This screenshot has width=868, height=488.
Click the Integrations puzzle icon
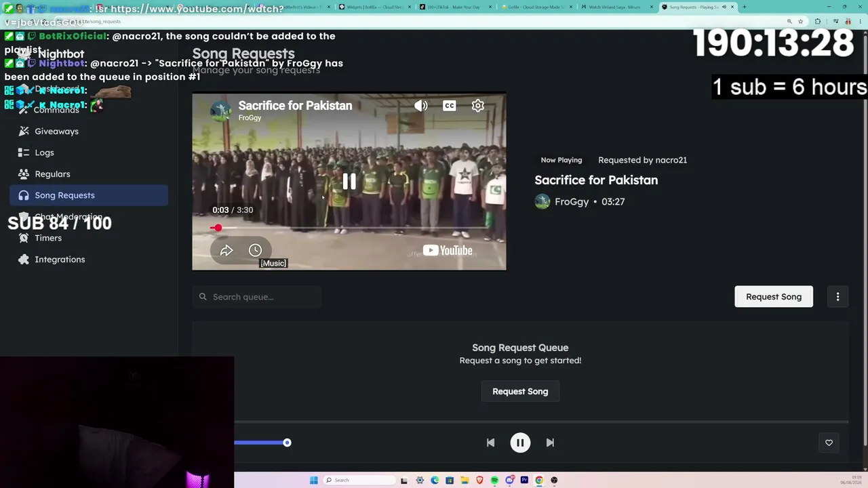tap(24, 260)
